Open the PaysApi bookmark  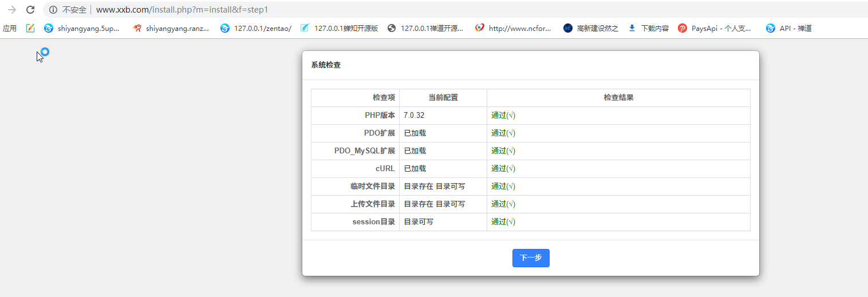click(x=715, y=28)
